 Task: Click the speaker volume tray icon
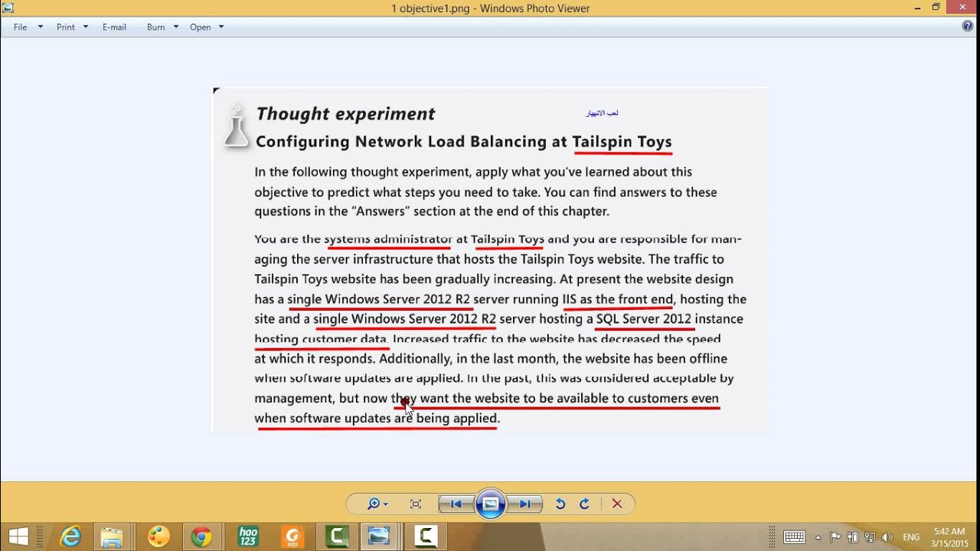tap(887, 537)
